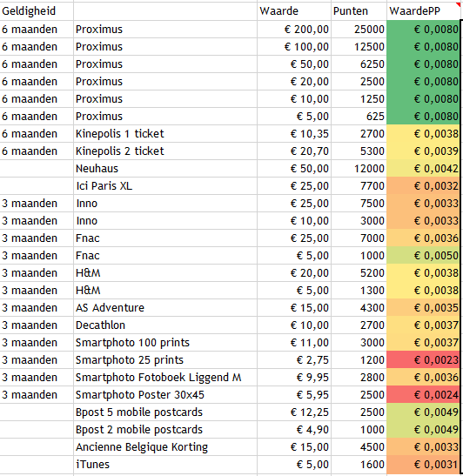Screen dimensions: 463x476
Task: Click the red comment indicator on WaardePP
Action: pos(458,4)
